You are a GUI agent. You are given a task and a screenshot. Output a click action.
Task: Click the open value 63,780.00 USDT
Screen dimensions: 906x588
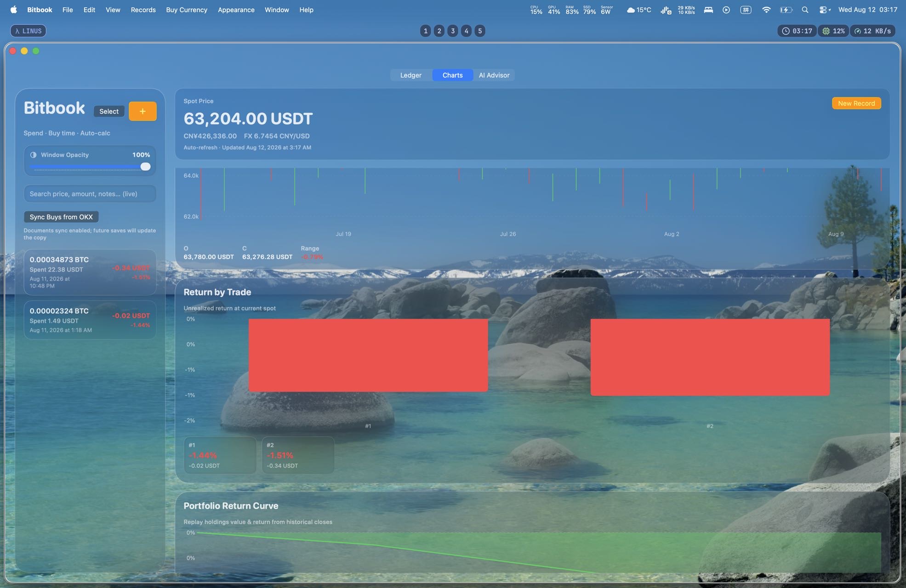(x=209, y=257)
